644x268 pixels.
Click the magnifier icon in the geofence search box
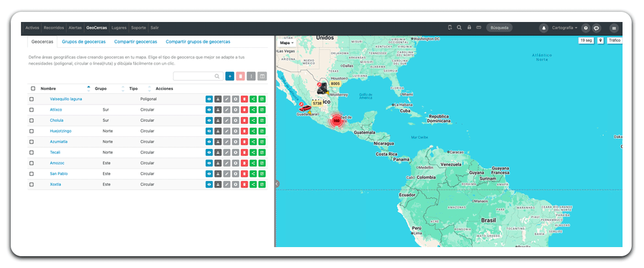point(217,77)
